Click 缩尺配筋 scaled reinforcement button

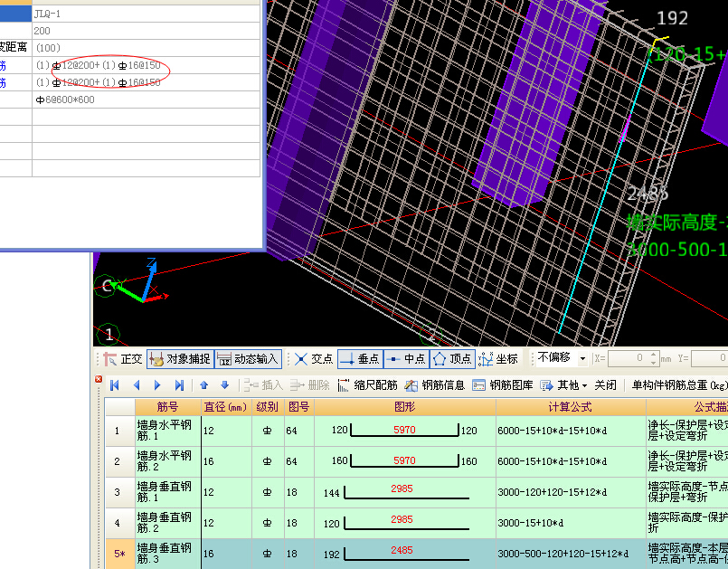pyautogui.click(x=367, y=385)
